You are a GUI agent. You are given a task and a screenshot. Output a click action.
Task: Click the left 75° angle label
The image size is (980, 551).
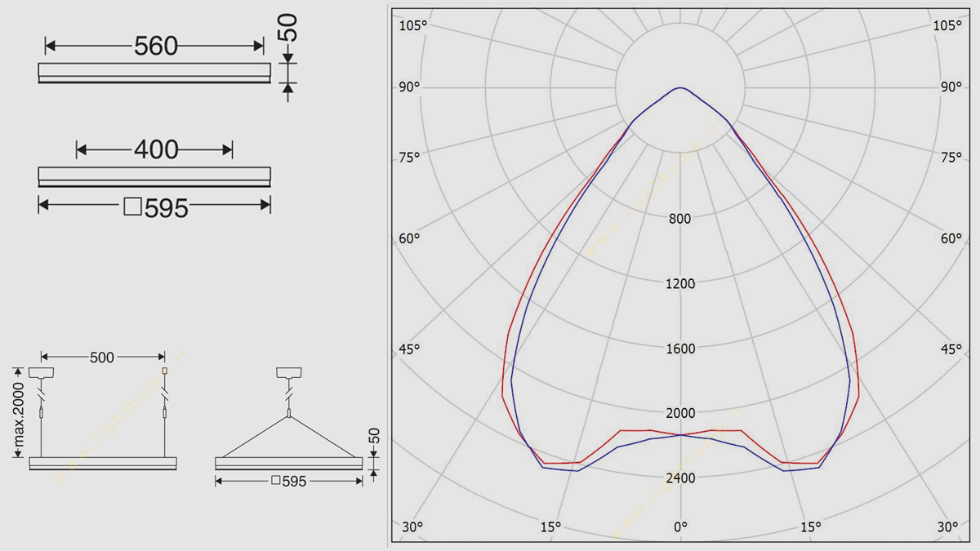pyautogui.click(x=409, y=158)
